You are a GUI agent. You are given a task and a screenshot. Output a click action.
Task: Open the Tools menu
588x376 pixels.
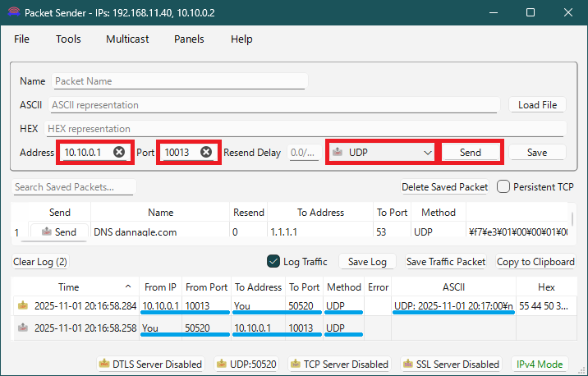[68, 39]
